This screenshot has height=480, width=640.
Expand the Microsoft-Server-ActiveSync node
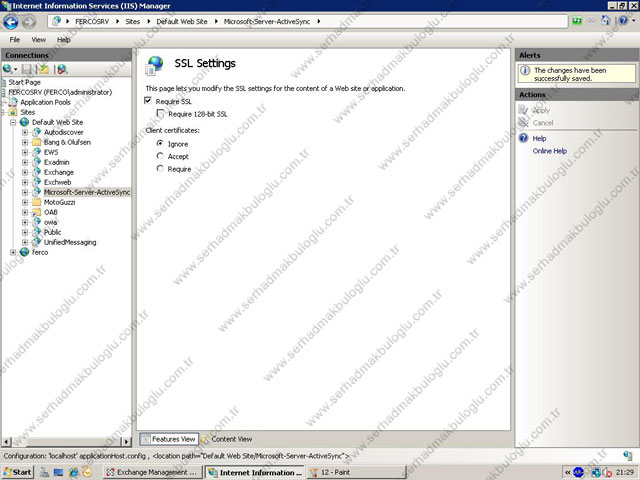(x=25, y=192)
